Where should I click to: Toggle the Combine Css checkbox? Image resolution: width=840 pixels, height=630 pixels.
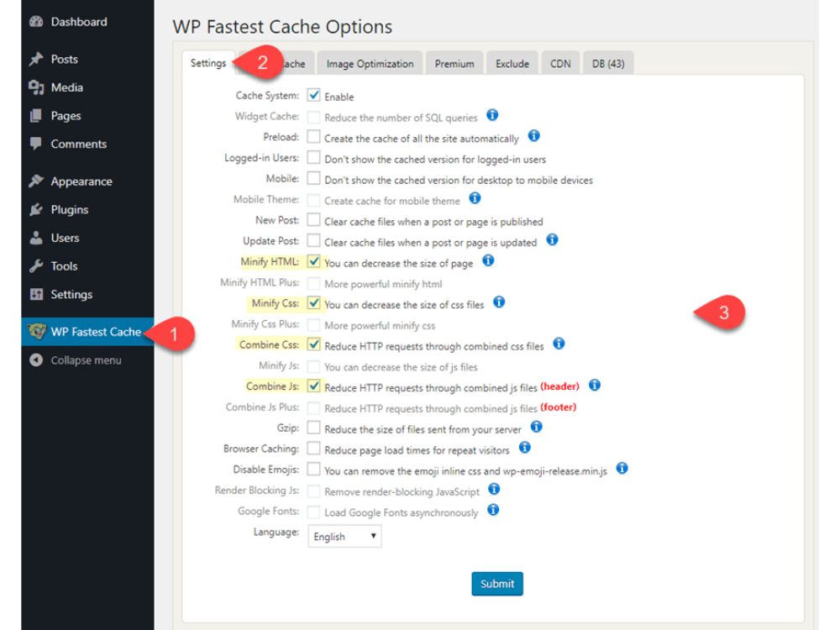point(314,344)
